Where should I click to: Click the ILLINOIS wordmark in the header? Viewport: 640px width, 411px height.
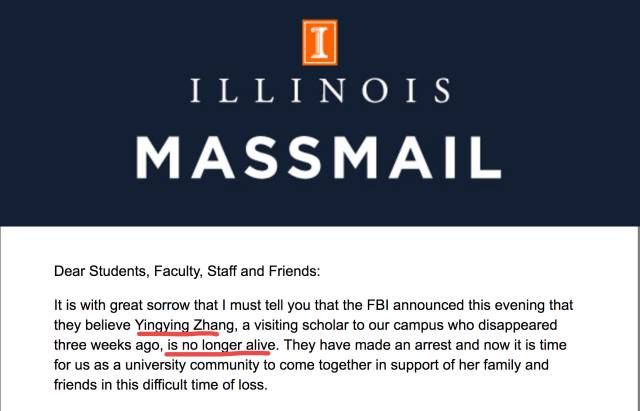[x=320, y=94]
